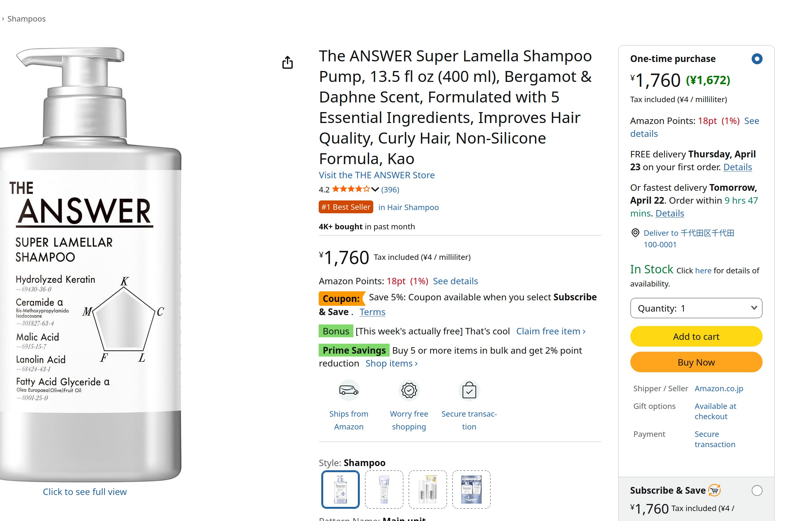Click the Ships from Amazon truck icon

[349, 390]
